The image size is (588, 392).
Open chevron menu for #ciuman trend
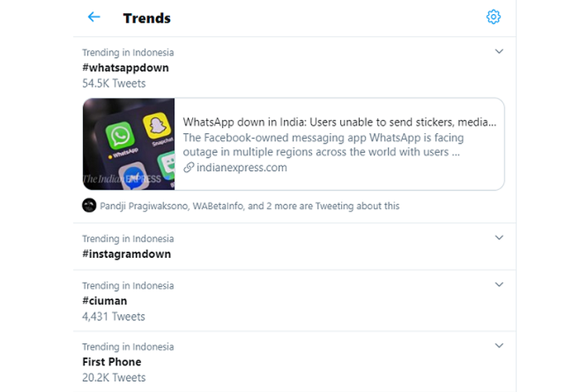499,285
